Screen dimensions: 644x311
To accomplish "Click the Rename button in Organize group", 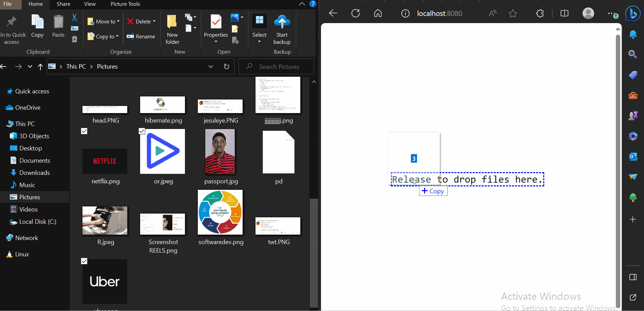I will tap(141, 36).
